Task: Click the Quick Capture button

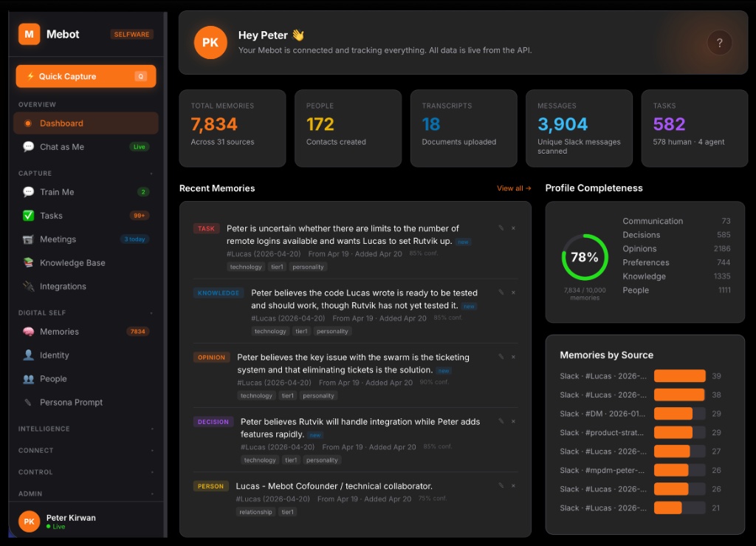Action: [x=86, y=76]
